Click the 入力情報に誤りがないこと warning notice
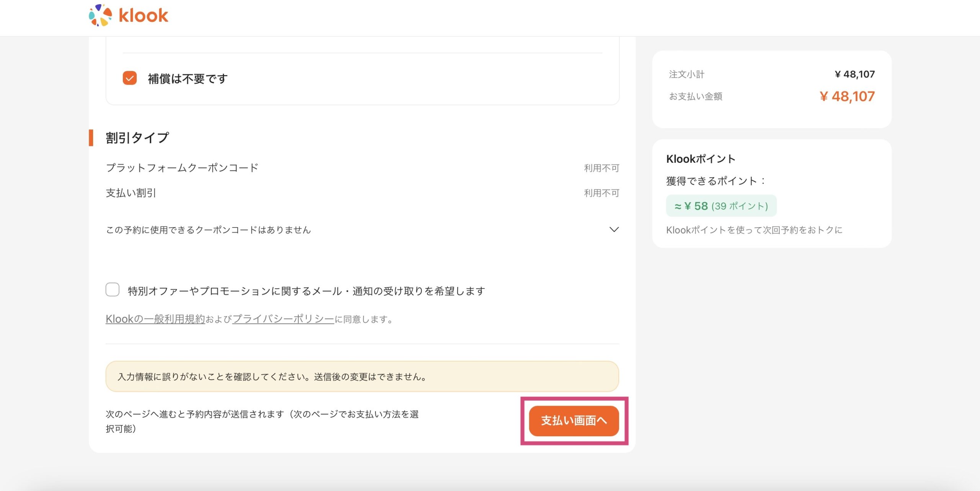 362,376
